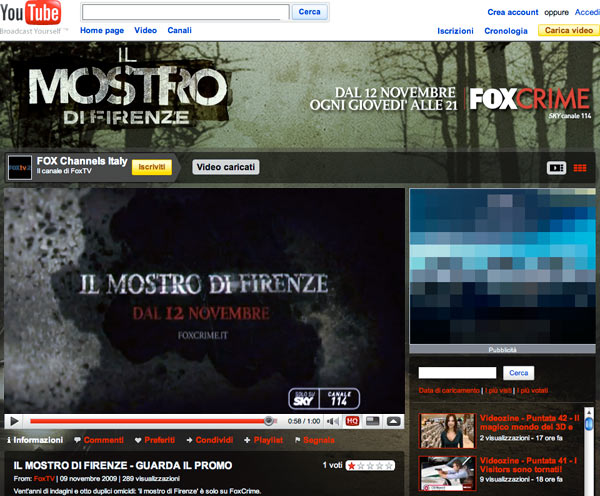The image size is (600, 496).
Task: Open the Crea account link
Action: coord(512,12)
